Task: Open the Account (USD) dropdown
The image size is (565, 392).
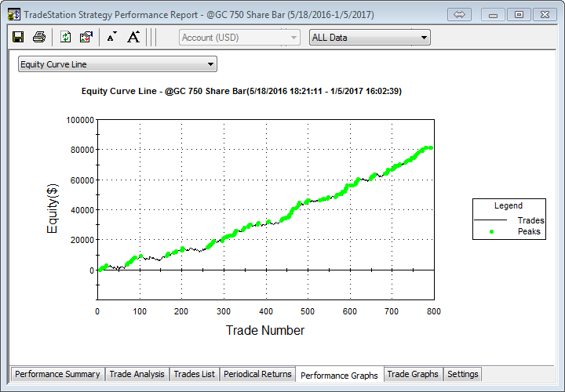Action: [239, 37]
